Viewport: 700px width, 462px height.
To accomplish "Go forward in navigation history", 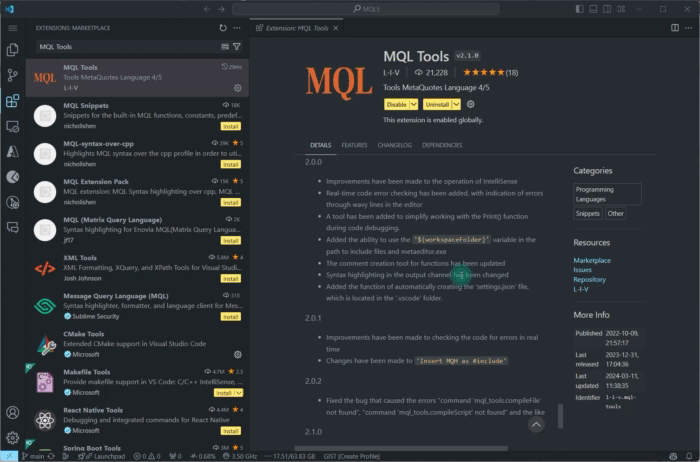I will pos(221,9).
